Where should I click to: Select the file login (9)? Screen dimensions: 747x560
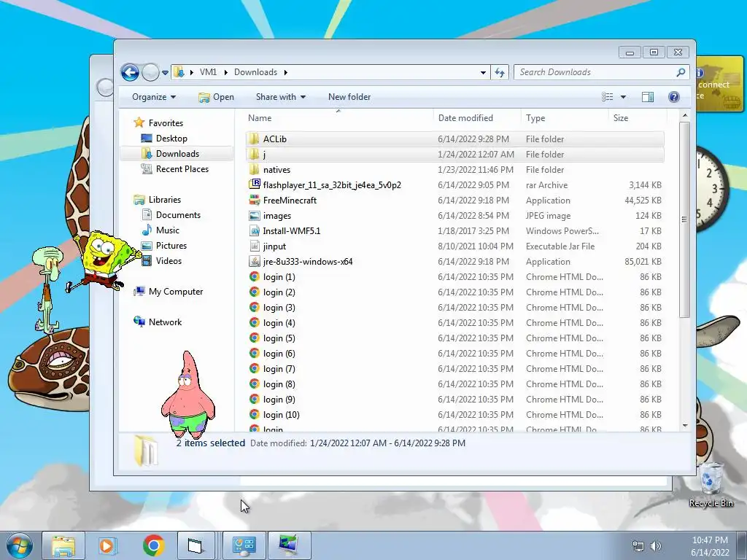pos(279,399)
